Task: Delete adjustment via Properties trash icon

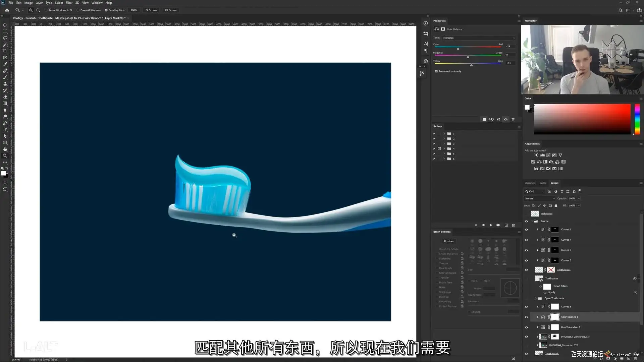Action: (513, 119)
